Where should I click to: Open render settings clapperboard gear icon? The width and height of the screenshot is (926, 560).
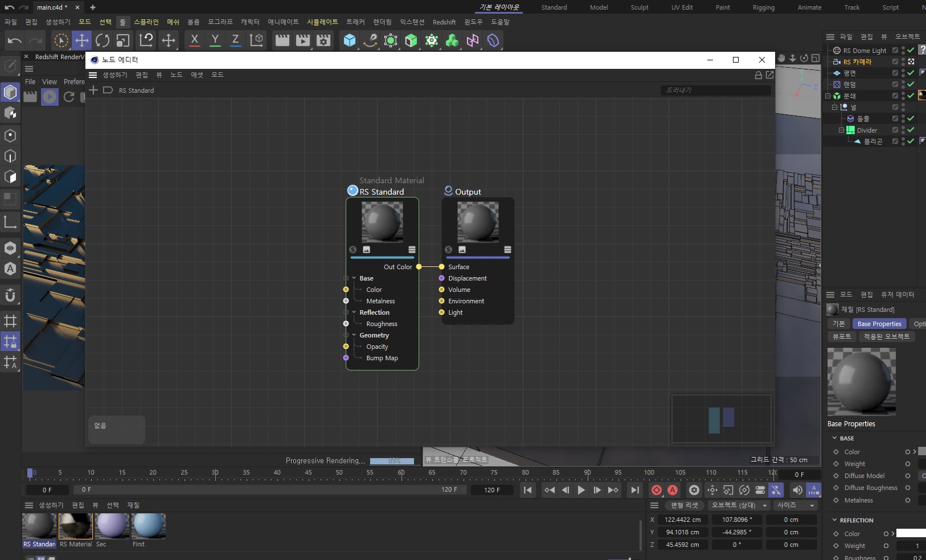tap(323, 40)
